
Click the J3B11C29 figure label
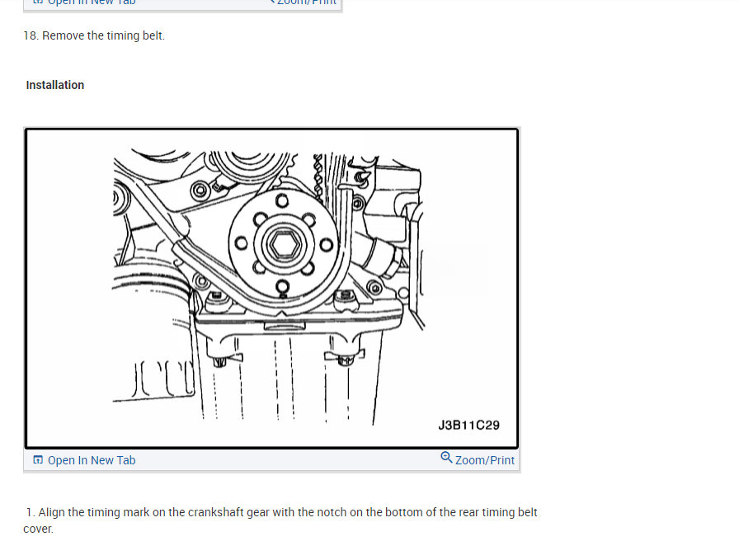469,426
